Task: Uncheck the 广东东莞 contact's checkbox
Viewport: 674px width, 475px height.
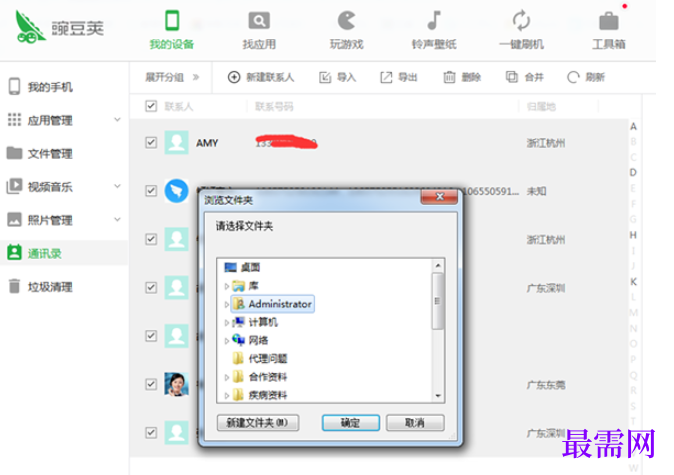Action: (151, 384)
